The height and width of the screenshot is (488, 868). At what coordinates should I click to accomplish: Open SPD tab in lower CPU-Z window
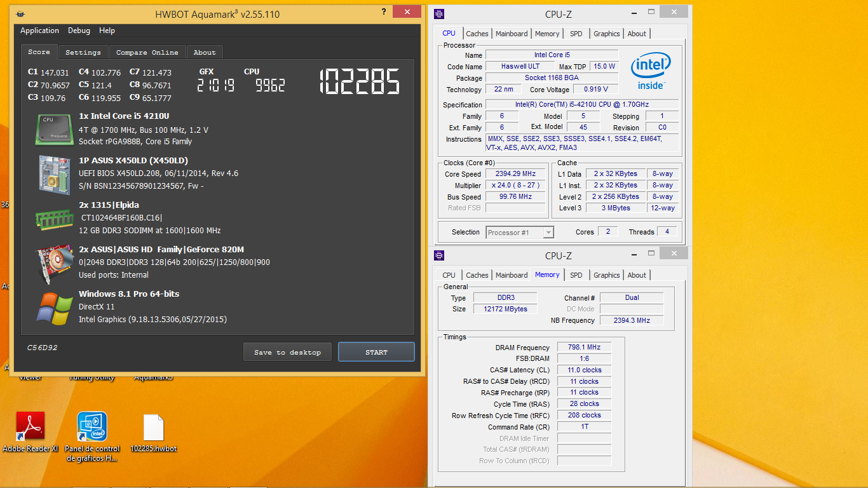(x=576, y=275)
